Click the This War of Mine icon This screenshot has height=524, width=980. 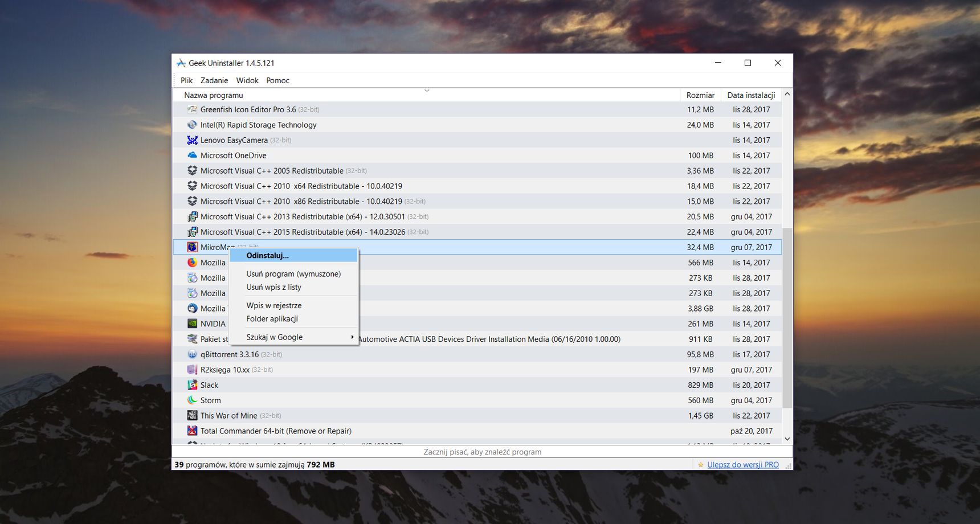(192, 416)
